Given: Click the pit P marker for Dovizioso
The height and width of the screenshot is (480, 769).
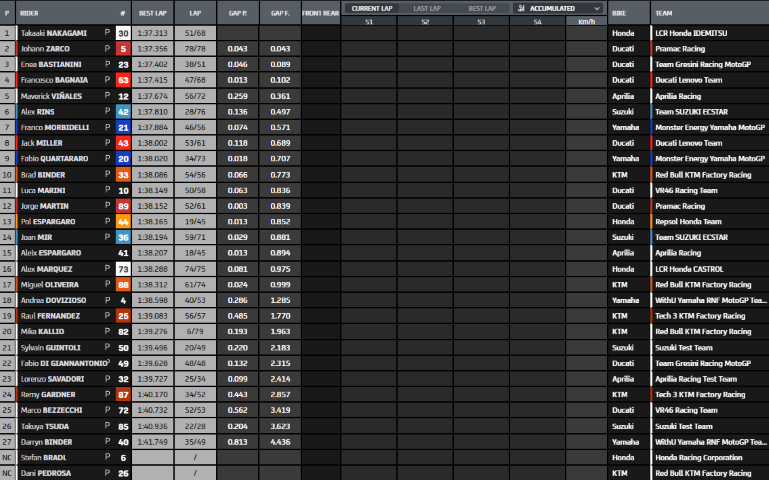Looking at the screenshot, I should click(107, 300).
